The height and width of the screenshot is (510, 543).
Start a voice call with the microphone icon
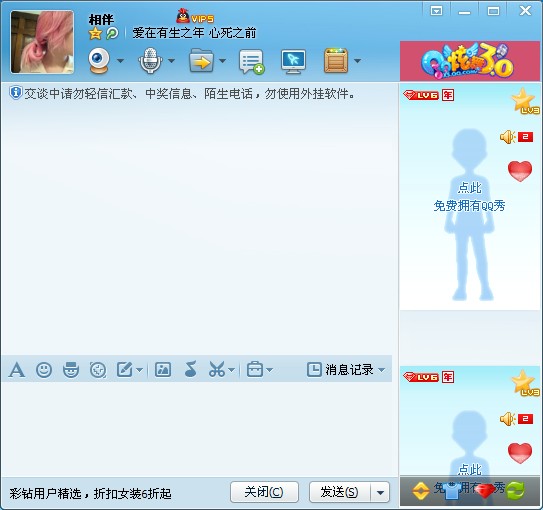coord(150,61)
